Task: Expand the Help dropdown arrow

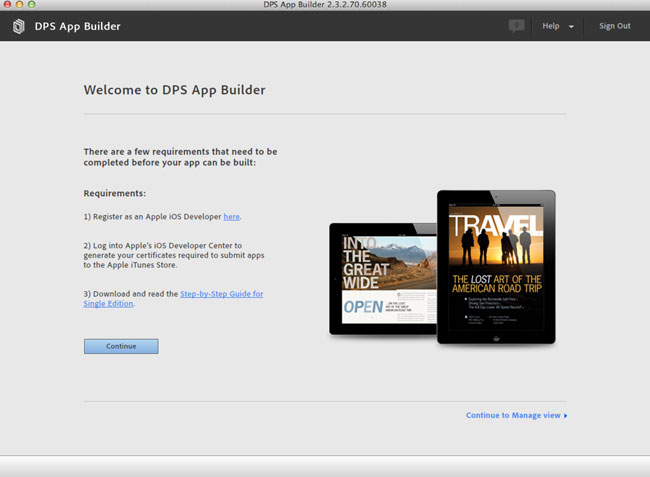Action: pyautogui.click(x=571, y=27)
